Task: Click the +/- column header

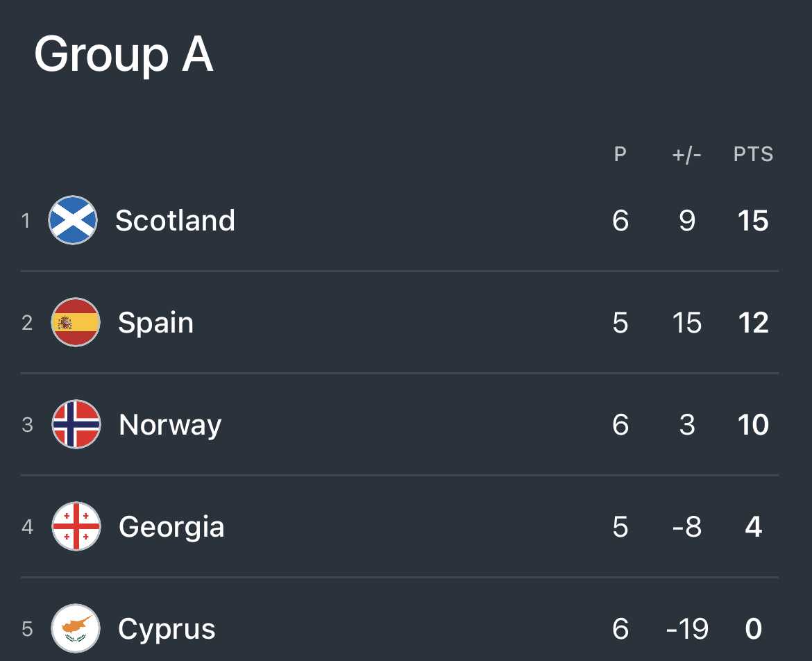Action: (686, 154)
